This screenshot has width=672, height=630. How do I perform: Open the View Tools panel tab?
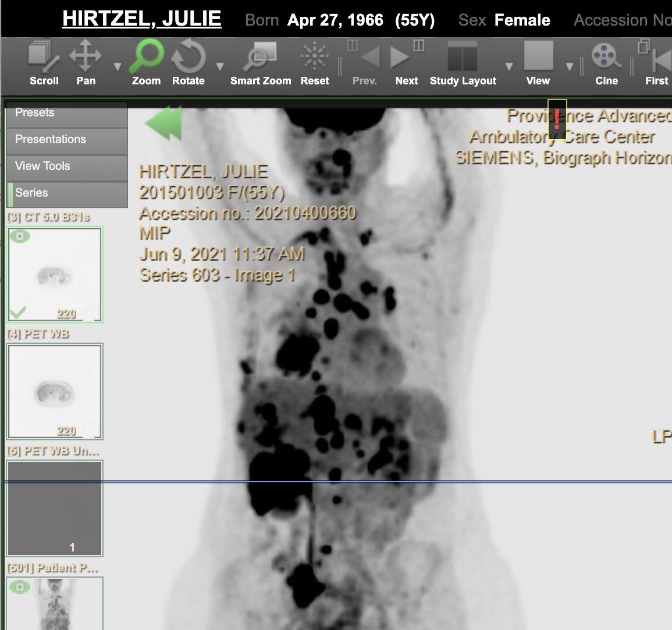point(66,166)
